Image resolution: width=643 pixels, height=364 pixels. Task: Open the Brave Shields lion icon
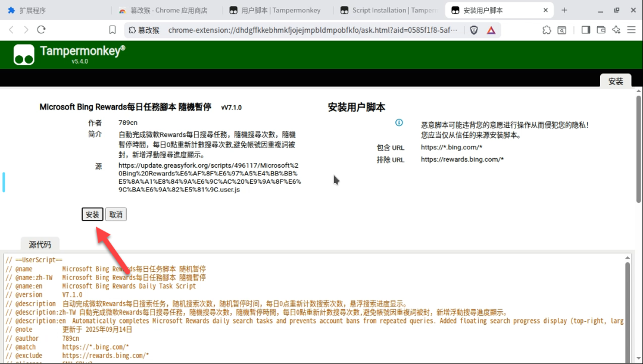click(x=474, y=30)
